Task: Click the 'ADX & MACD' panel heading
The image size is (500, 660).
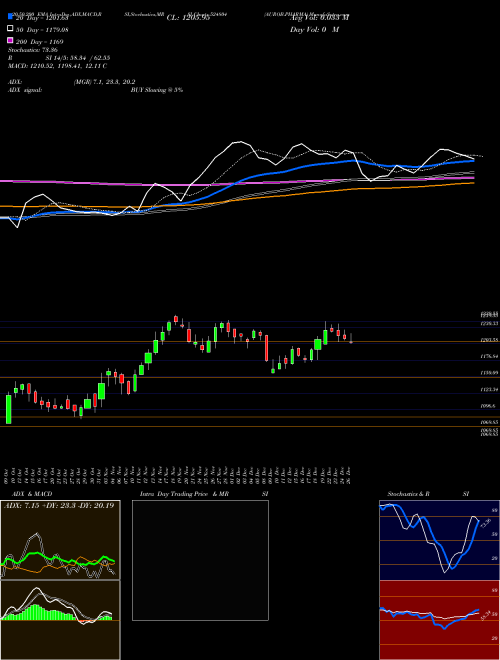Action: click(32, 494)
